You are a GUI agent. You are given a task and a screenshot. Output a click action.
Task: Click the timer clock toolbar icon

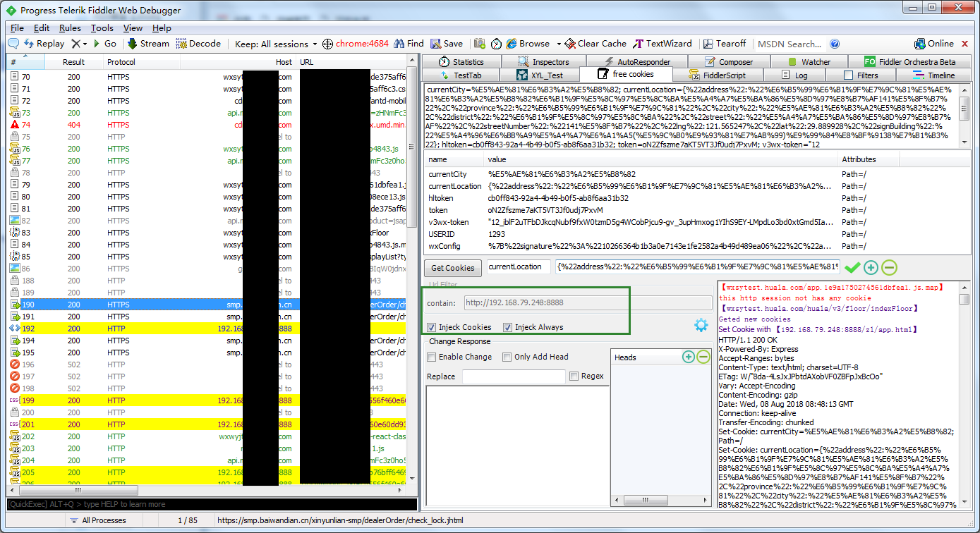click(x=497, y=44)
